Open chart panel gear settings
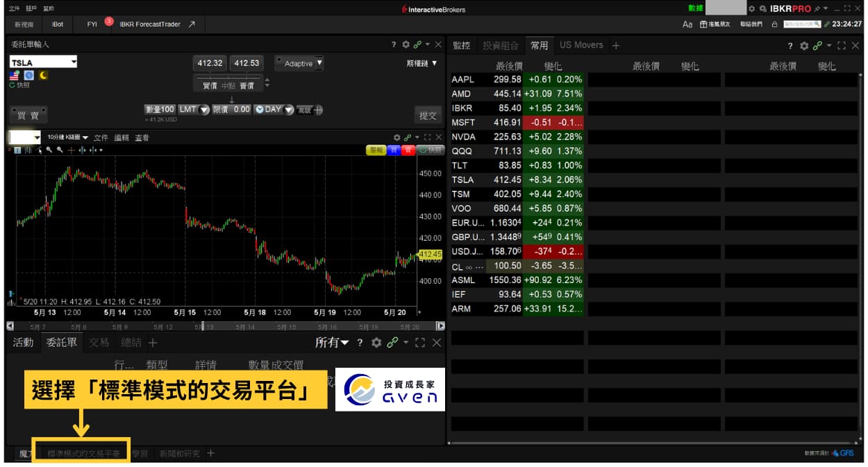The width and height of the screenshot is (868, 467). (397, 137)
